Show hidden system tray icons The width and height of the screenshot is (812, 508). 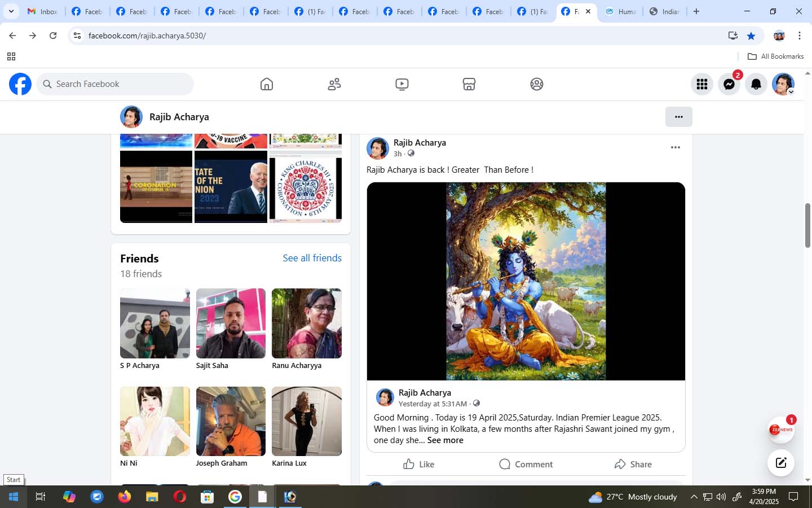click(x=694, y=497)
